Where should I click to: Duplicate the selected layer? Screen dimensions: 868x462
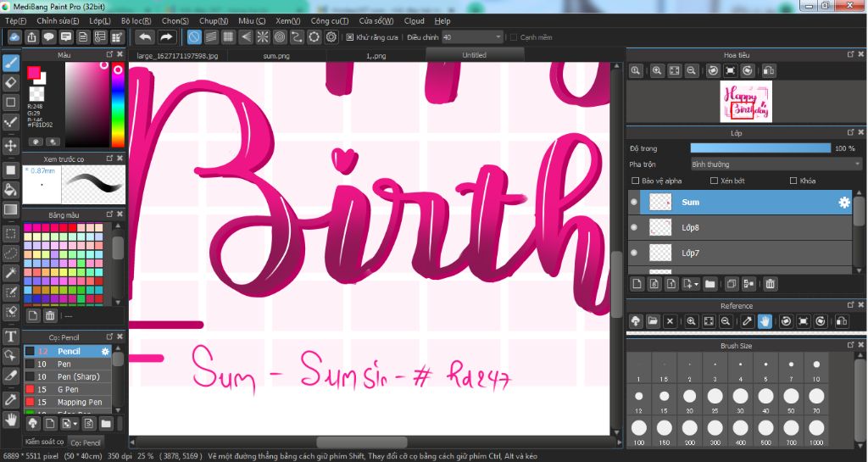tap(731, 284)
